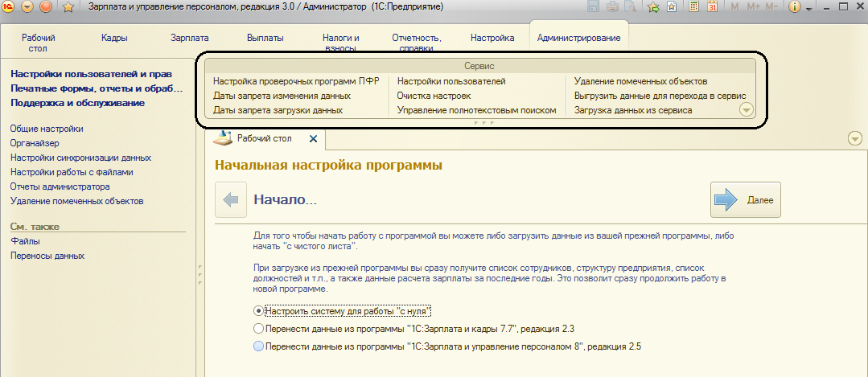Open Печатные формы, отчеты и обработки
The width and height of the screenshot is (868, 377).
97,88
